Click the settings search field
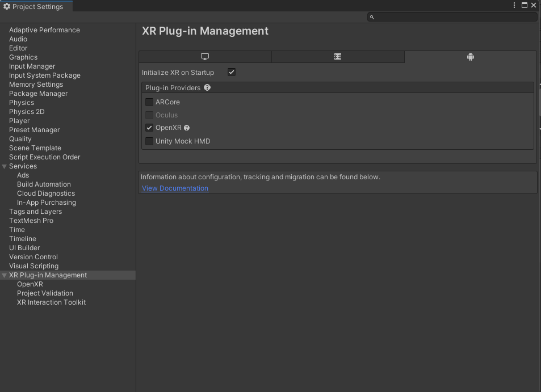 [x=454, y=18]
